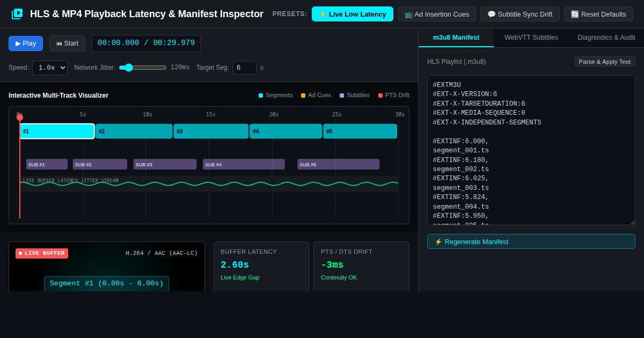Screen dimensions: 644x338
Task: Click the PTS / DTS Drift -3ms value
Action: [332, 265]
